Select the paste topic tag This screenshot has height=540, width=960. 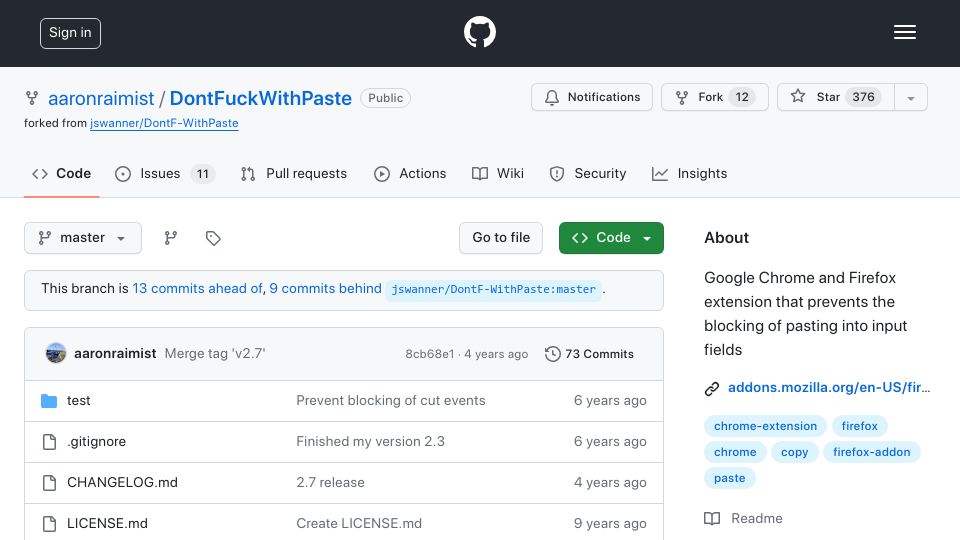pos(729,478)
